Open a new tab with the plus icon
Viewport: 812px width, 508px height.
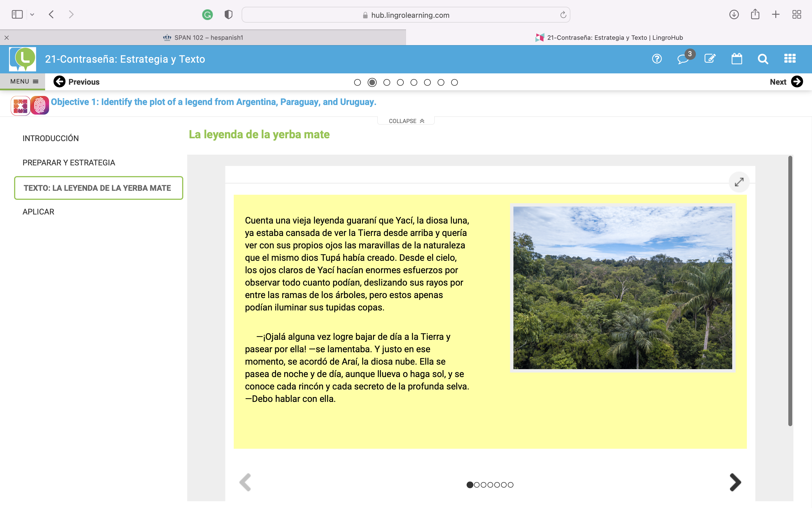point(776,14)
